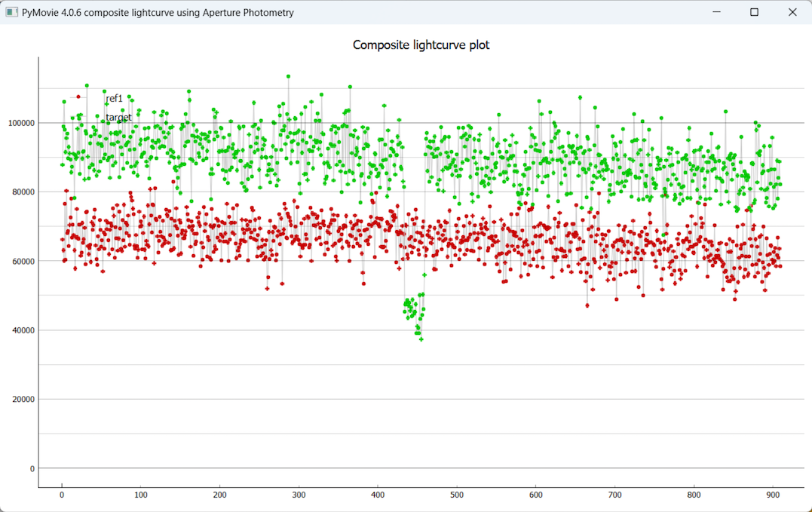This screenshot has width=812, height=512.
Task: Minimize the composite lightcurve window
Action: tap(715, 12)
